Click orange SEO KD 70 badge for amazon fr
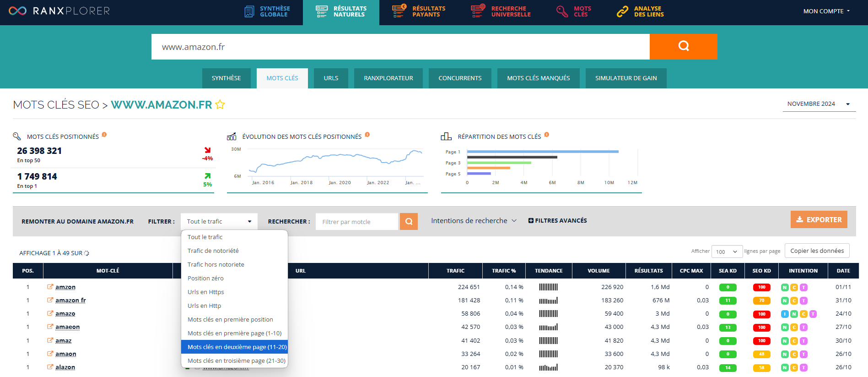Image resolution: width=868 pixels, height=377 pixels. [761, 301]
